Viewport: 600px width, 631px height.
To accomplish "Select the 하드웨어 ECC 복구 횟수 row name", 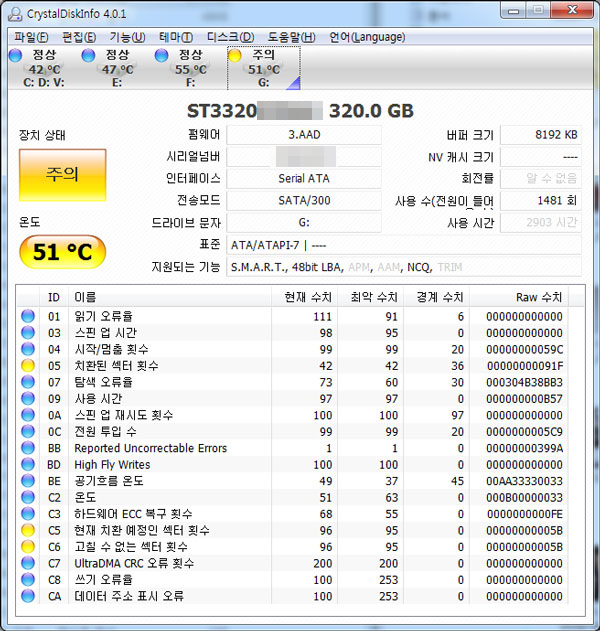I will (133, 514).
